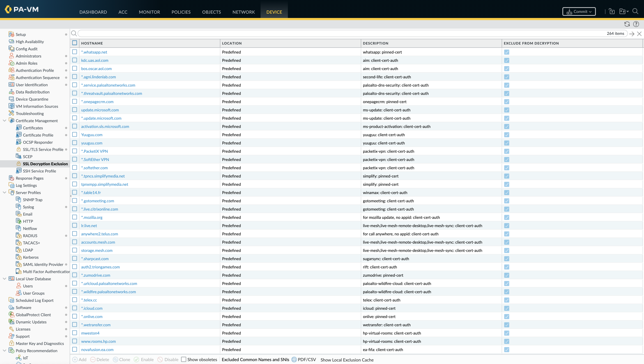
Task: Export via the PDF/CSV button
Action: pyautogui.click(x=304, y=360)
